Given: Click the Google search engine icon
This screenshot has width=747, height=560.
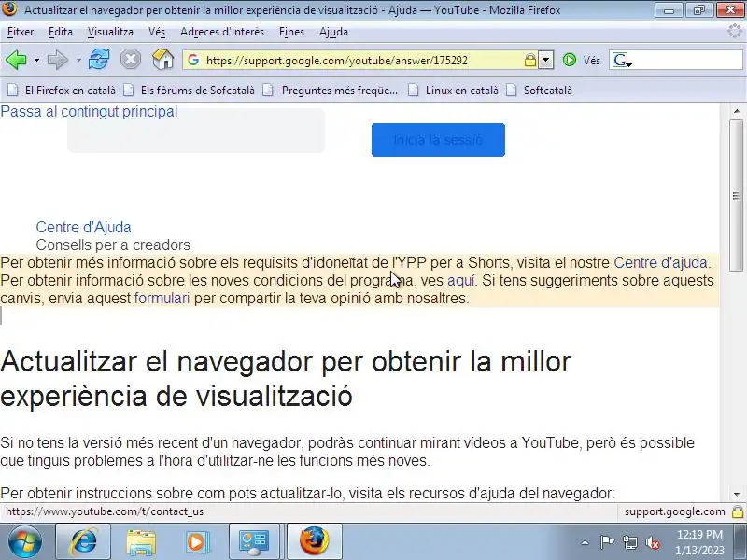Looking at the screenshot, I should 622,61.
